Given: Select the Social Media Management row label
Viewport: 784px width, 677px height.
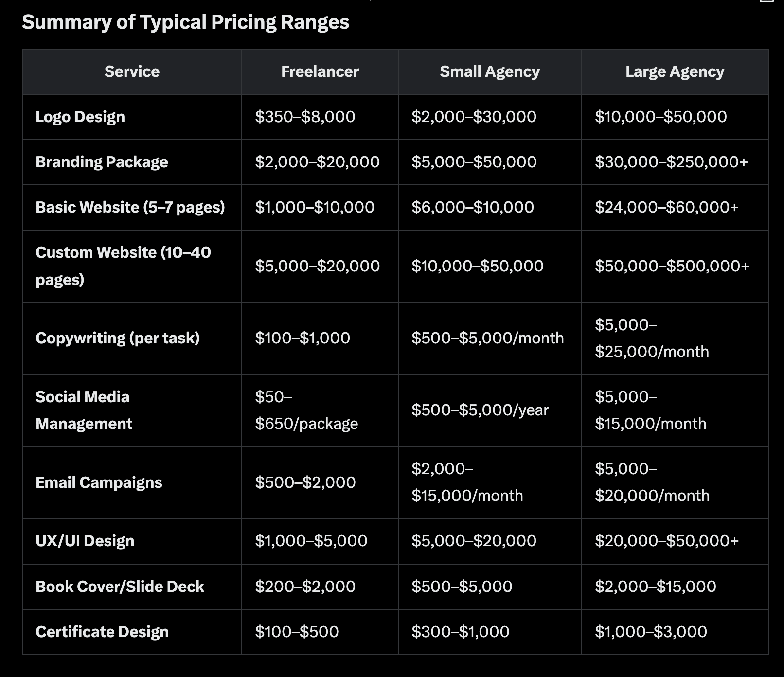Looking at the screenshot, I should (84, 410).
